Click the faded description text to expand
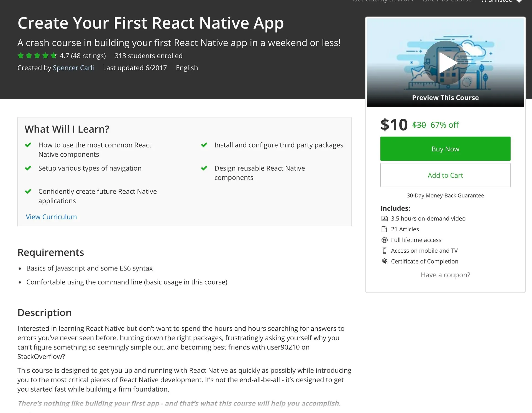Image resolution: width=532 pixels, height=413 pixels. point(179,403)
